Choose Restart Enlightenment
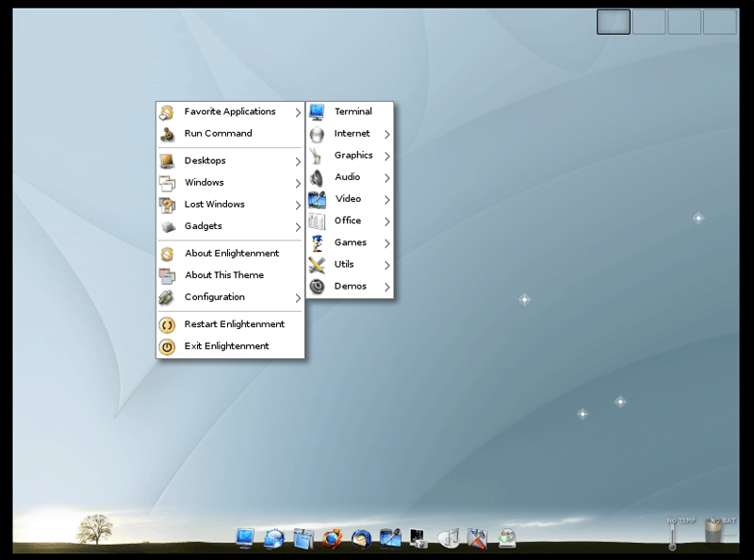 tap(230, 324)
